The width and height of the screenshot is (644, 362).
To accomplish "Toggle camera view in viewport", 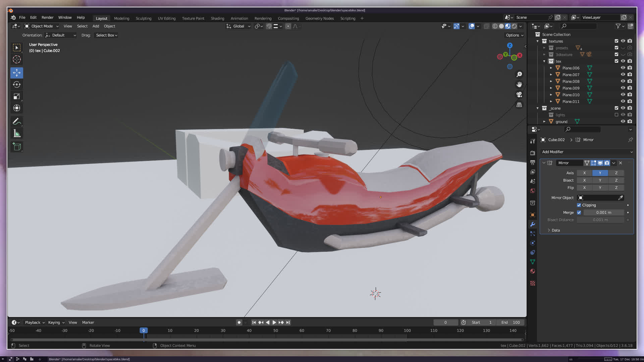I will point(519,95).
